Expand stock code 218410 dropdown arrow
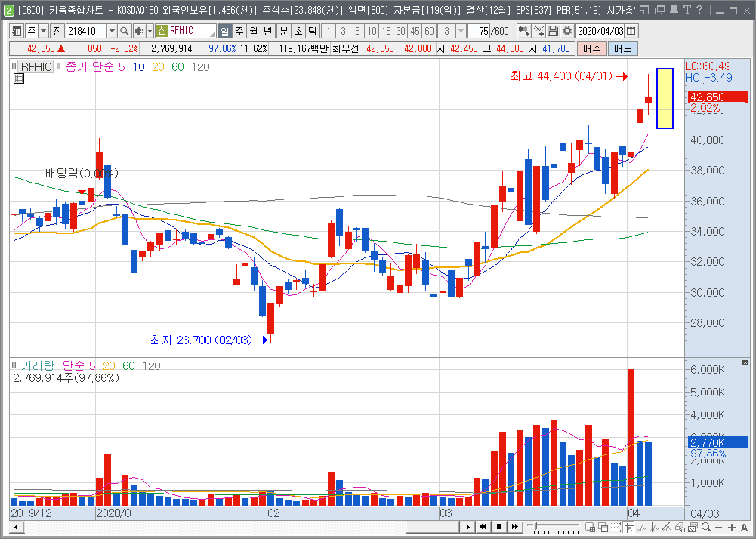 pyautogui.click(x=112, y=32)
